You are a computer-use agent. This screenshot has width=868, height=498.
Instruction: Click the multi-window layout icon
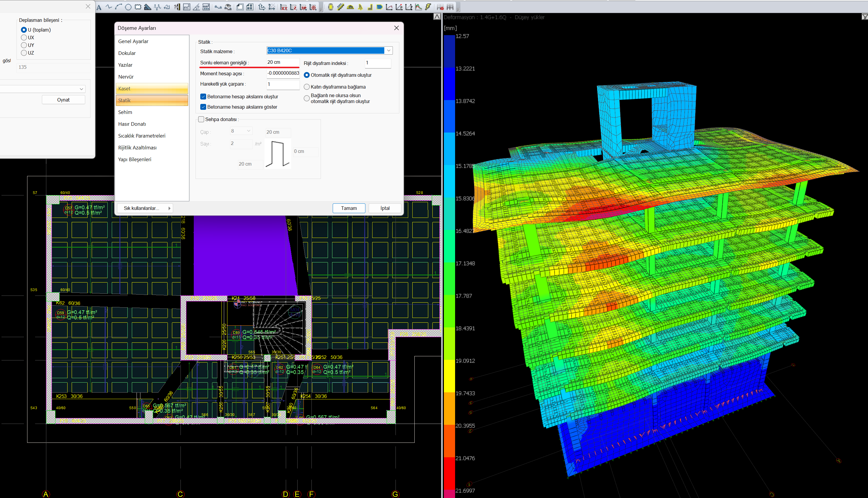point(250,7)
